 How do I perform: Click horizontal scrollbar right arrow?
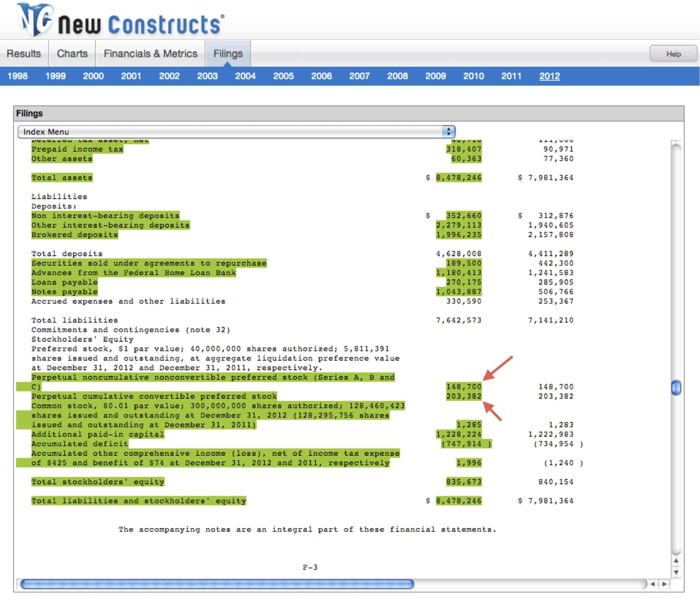(x=665, y=584)
